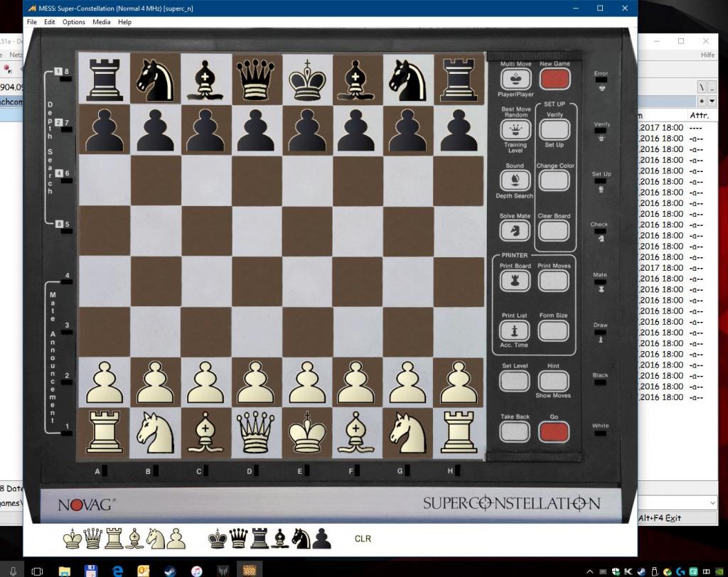Open the Media menu
The width and height of the screenshot is (728, 577).
click(x=102, y=22)
